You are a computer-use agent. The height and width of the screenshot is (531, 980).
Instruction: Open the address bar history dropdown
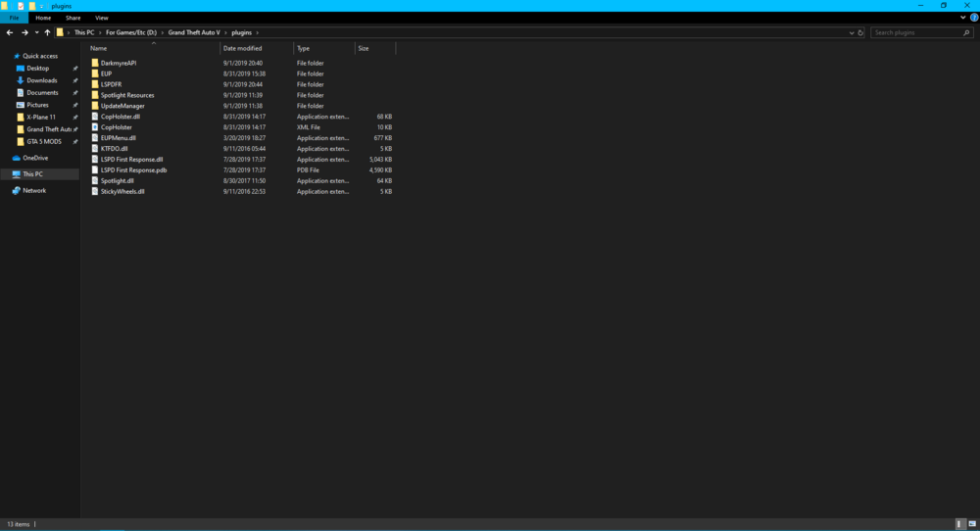point(852,32)
